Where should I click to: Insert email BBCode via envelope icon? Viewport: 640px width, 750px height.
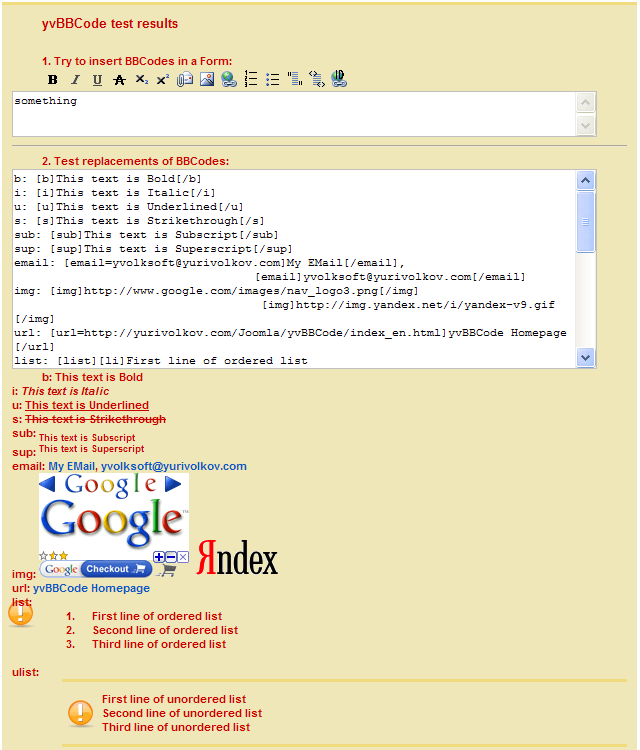coord(185,79)
